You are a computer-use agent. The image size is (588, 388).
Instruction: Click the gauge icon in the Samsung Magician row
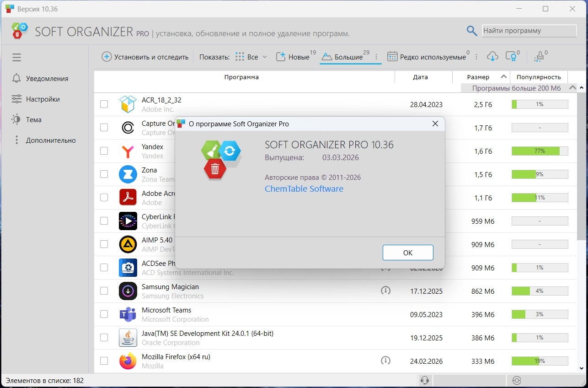386,291
